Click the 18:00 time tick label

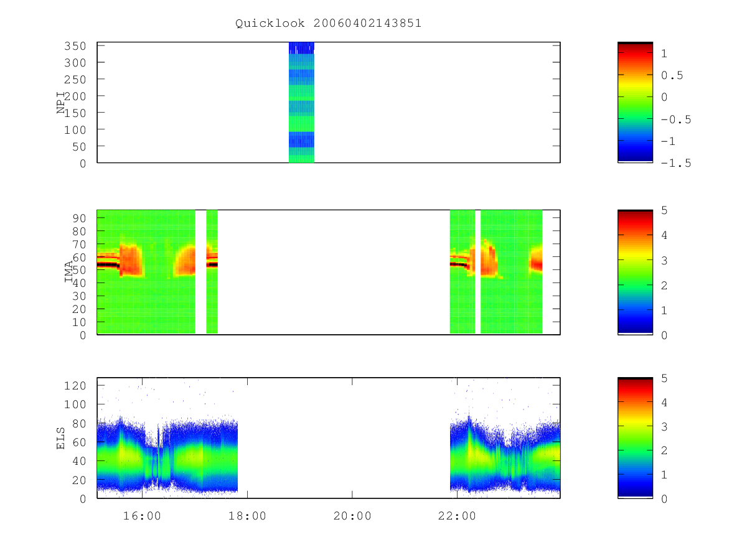(247, 516)
